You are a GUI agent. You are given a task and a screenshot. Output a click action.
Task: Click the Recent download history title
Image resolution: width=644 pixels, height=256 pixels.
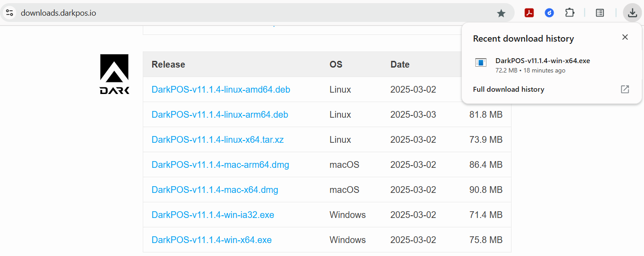(523, 38)
